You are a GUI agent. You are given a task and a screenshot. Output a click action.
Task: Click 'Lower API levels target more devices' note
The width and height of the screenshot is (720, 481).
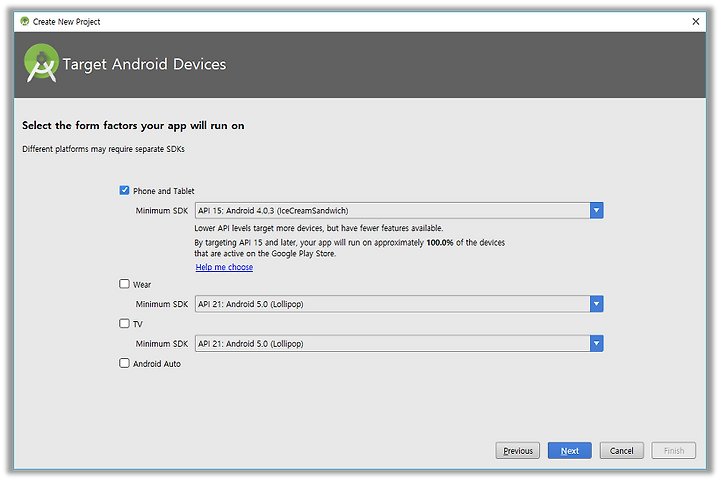(319, 228)
